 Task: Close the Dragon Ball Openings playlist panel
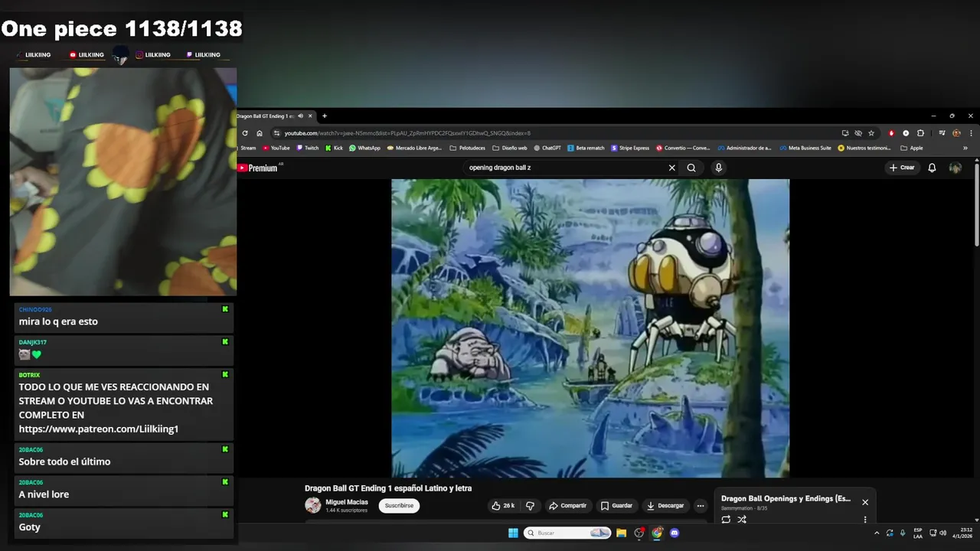[x=865, y=502]
